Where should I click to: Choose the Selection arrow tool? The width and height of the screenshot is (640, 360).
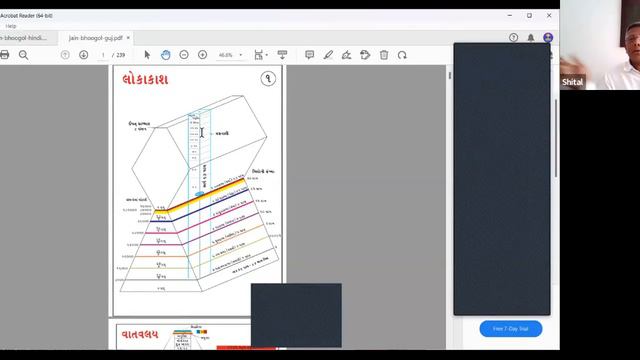pos(147,55)
